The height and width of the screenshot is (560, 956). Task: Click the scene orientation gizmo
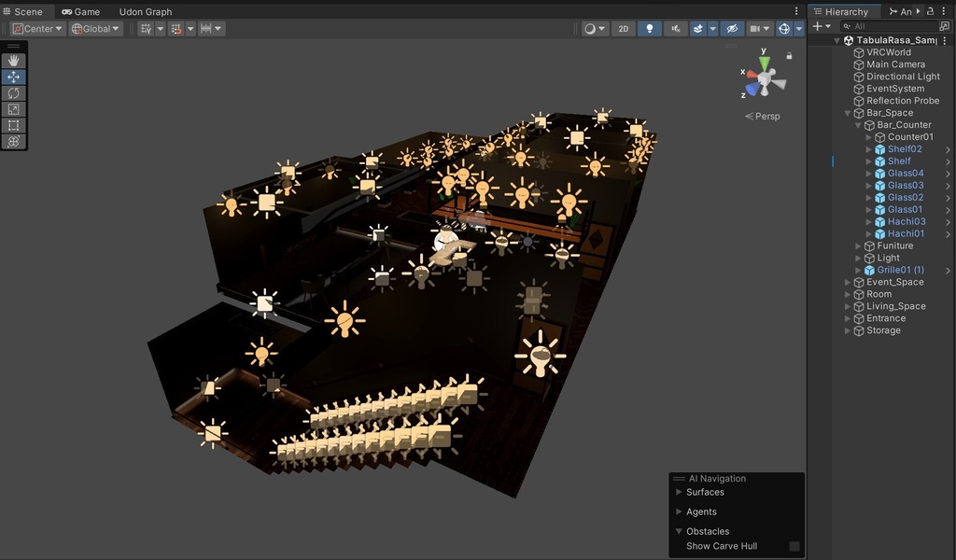[x=764, y=78]
